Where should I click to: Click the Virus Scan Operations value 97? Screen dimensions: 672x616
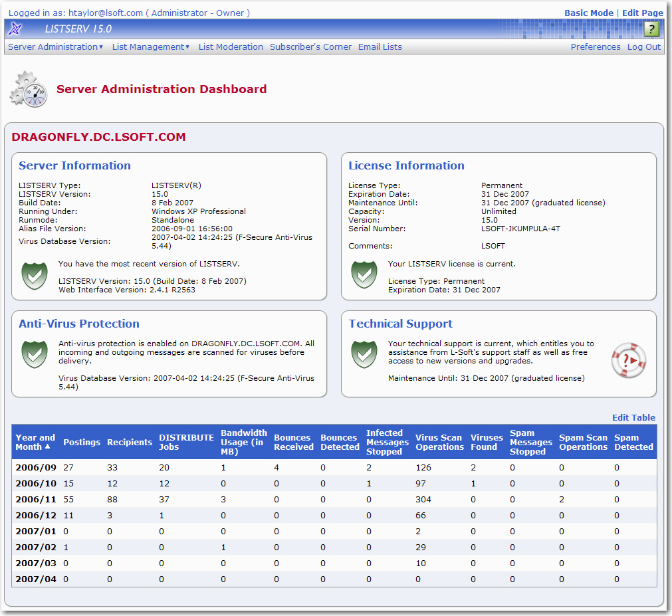coord(421,483)
